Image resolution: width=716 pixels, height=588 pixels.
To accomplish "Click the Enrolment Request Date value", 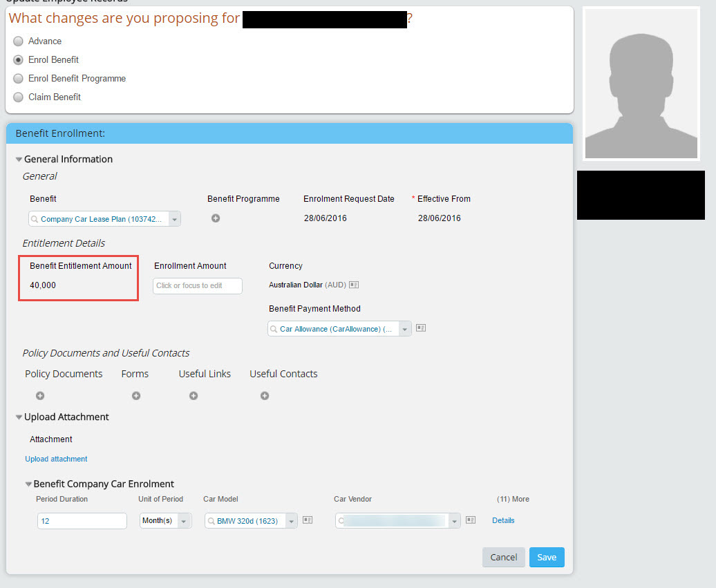I will pyautogui.click(x=326, y=218).
